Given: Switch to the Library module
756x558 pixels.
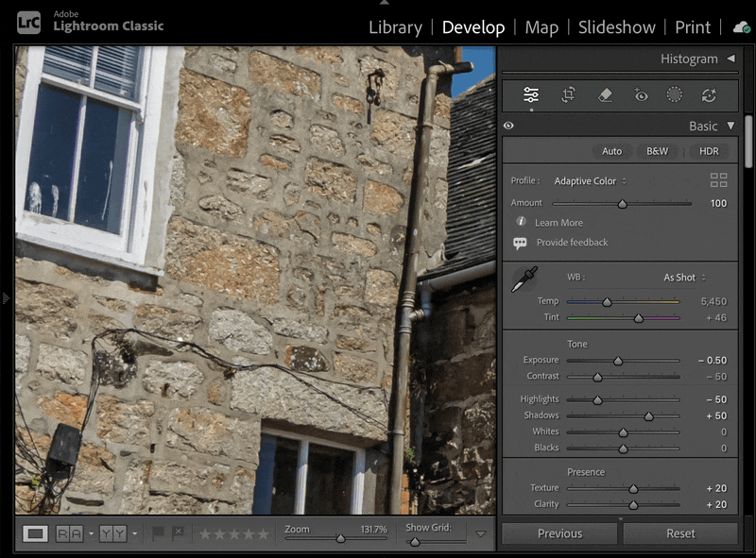Looking at the screenshot, I should (395, 27).
